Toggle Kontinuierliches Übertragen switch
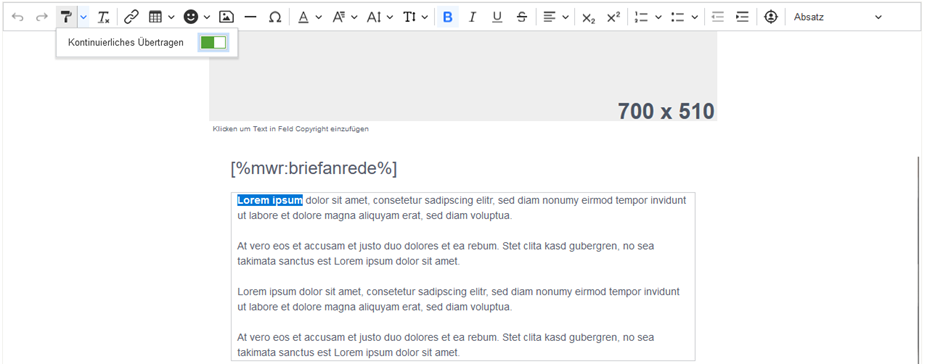The height and width of the screenshot is (364, 930). point(213,43)
